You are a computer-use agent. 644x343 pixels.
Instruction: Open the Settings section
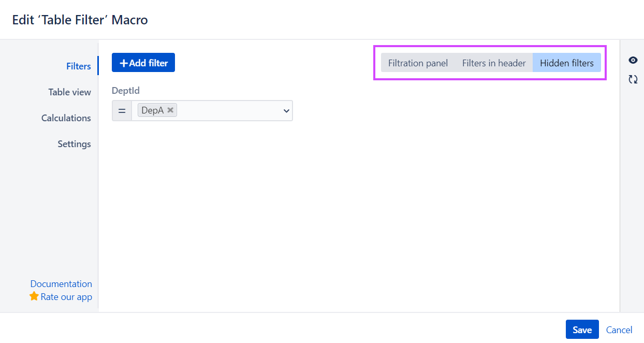point(74,144)
